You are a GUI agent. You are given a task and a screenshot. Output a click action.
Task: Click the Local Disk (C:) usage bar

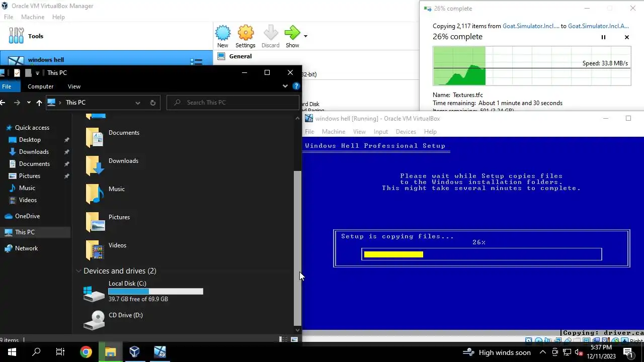(155, 292)
